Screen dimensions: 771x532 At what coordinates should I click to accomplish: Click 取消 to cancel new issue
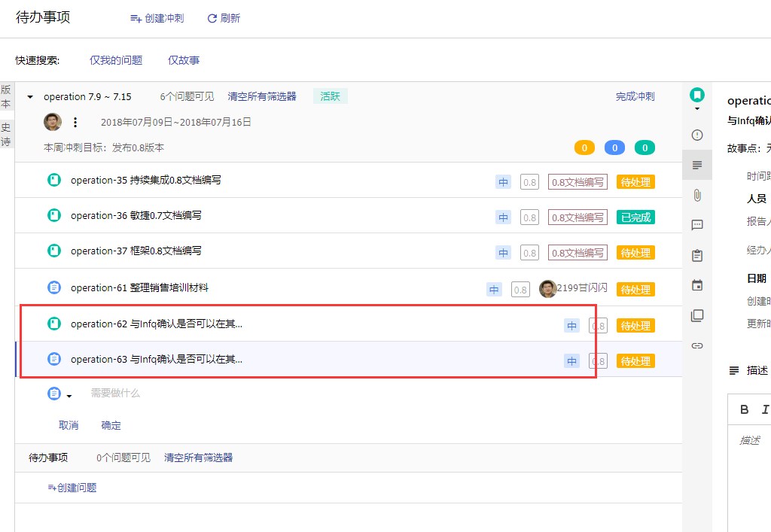pyautogui.click(x=69, y=425)
